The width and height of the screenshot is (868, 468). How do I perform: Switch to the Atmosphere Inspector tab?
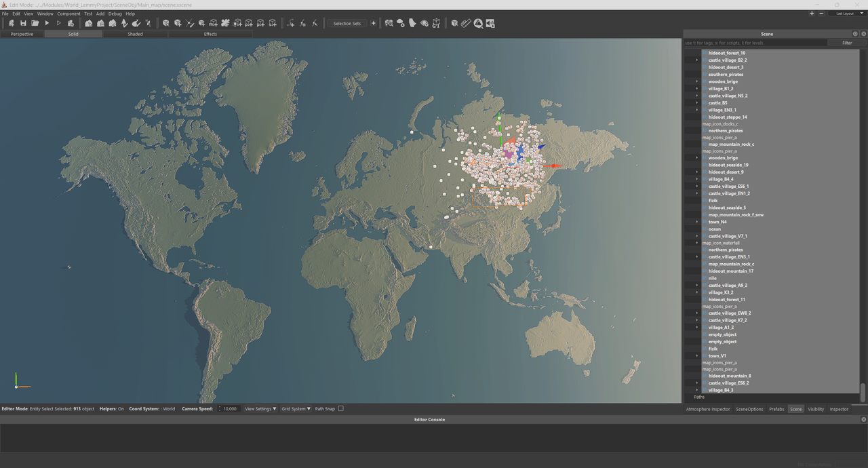point(708,409)
